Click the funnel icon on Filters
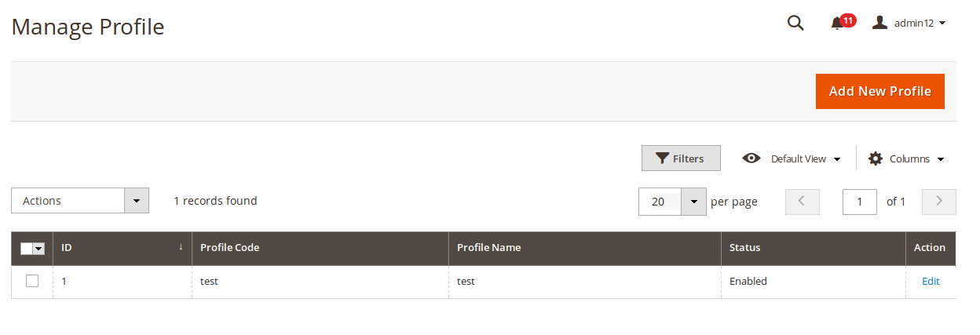The height and width of the screenshot is (335, 980). 663,158
